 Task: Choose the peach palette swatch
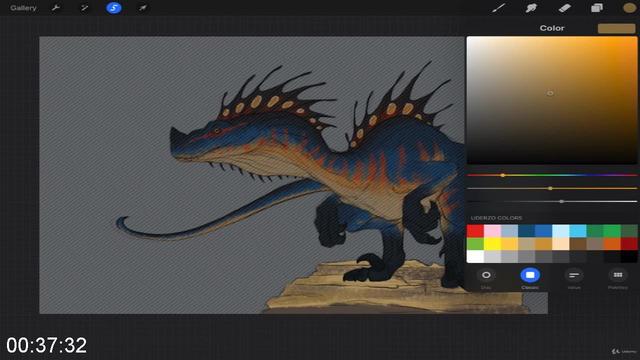561,244
